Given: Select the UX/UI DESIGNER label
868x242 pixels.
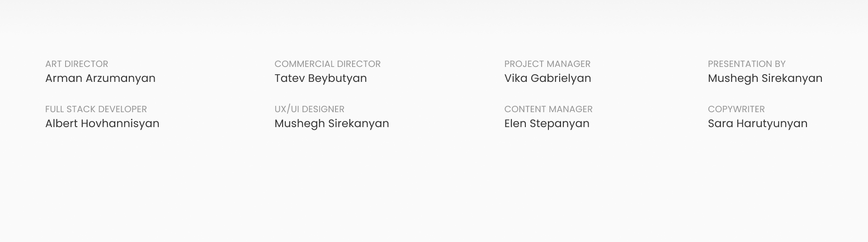Looking at the screenshot, I should 309,109.
